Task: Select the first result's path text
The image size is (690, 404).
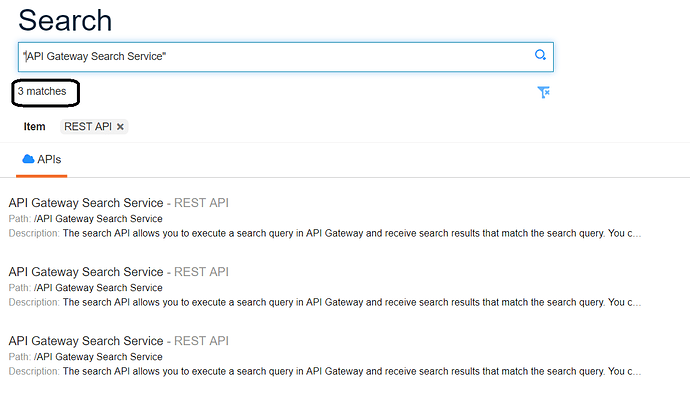Action: pyautogui.click(x=98, y=219)
